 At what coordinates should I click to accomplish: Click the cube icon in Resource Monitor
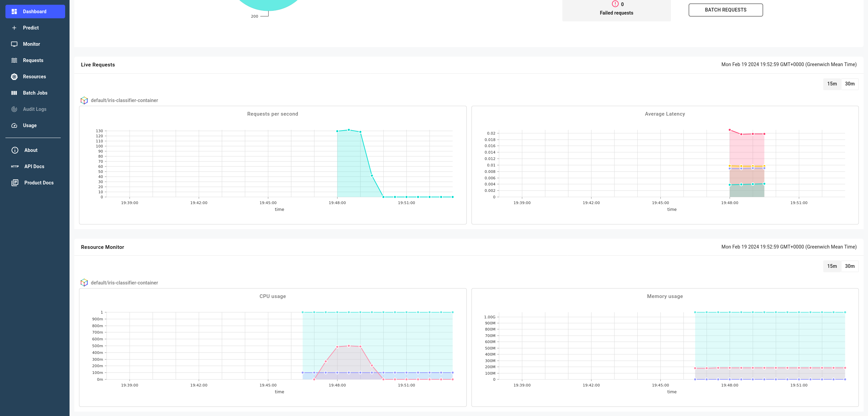click(x=84, y=283)
